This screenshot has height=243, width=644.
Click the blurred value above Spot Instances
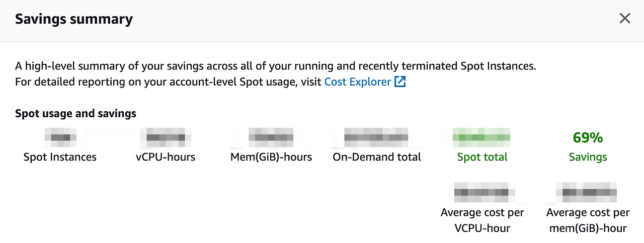(60, 137)
